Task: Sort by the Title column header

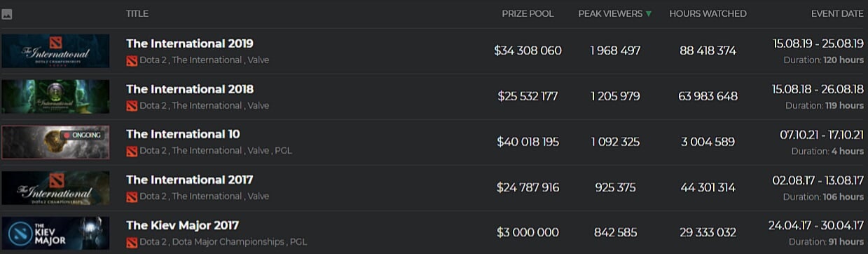Action: [x=137, y=14]
